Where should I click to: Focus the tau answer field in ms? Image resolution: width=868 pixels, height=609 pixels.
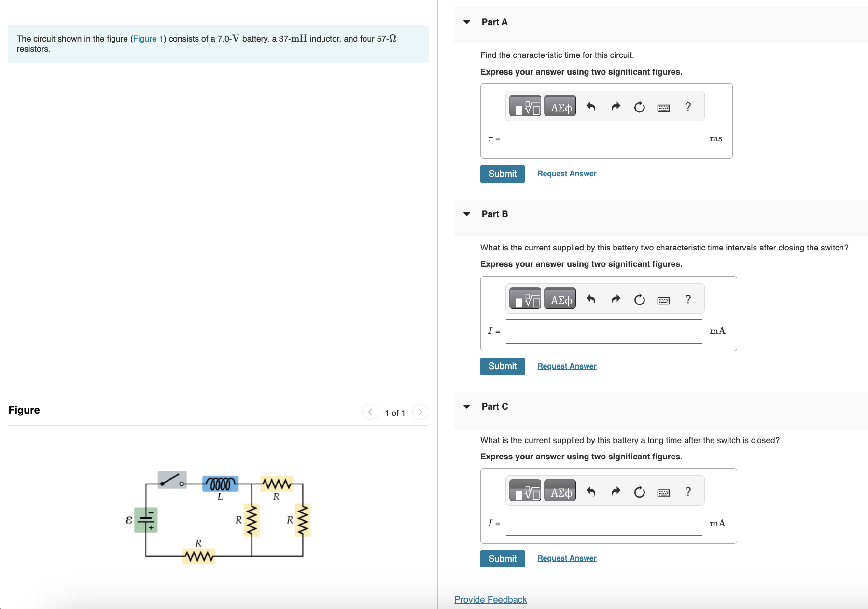click(x=604, y=139)
